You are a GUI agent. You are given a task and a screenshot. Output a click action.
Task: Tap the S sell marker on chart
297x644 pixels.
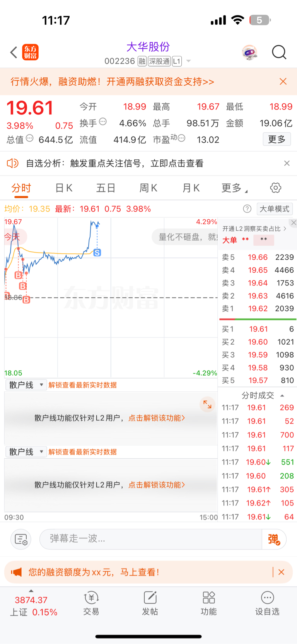tap(97, 253)
